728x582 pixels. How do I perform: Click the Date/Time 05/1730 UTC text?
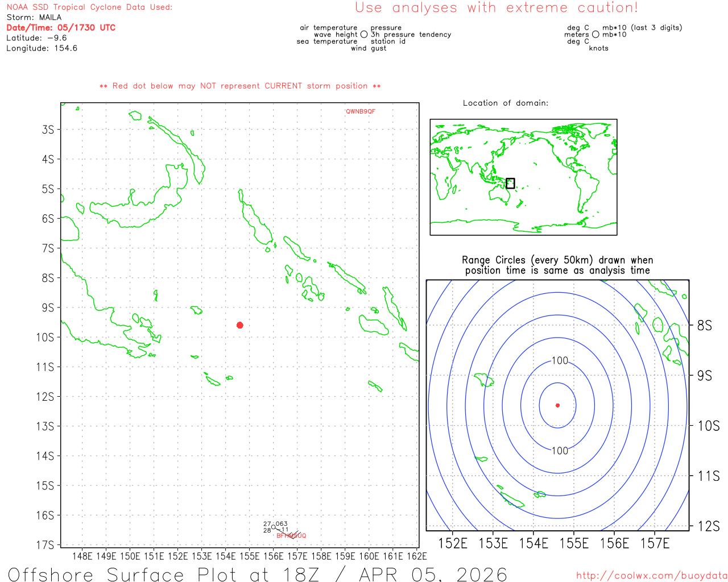click(61, 27)
